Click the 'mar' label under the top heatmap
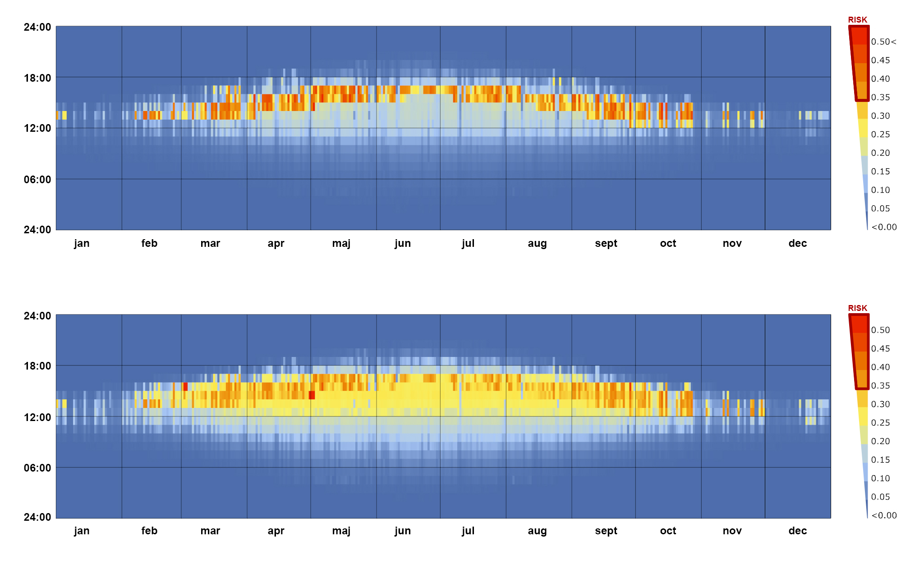Viewport: 924px width, 574px height. [x=210, y=243]
